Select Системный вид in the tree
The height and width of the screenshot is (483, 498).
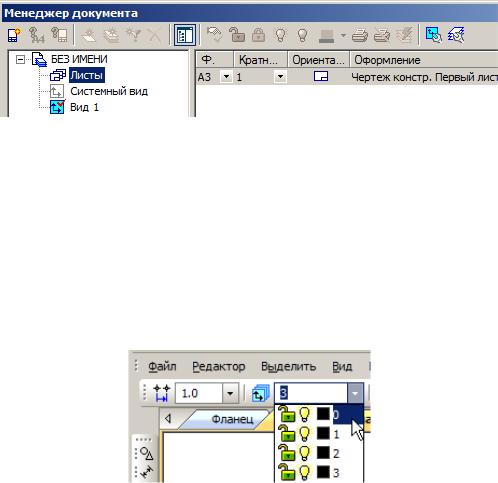click(109, 91)
